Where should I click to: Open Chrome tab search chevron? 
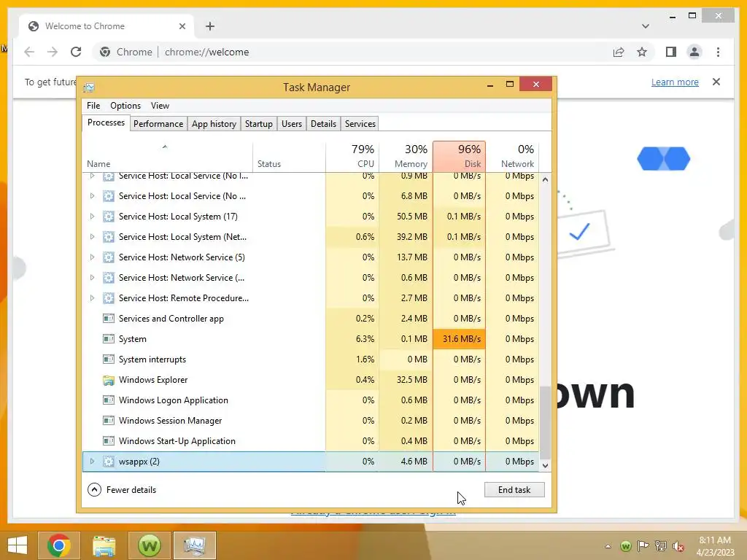pyautogui.click(x=646, y=26)
